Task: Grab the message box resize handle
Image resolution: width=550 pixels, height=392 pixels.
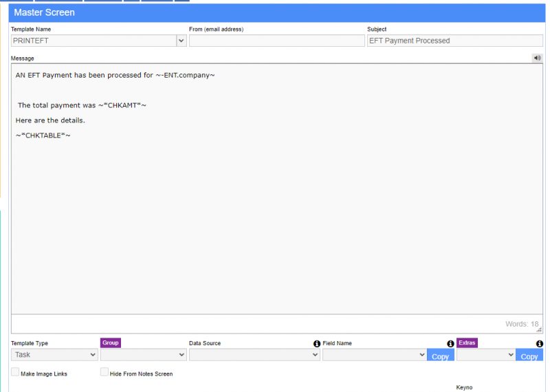Action: click(x=539, y=329)
